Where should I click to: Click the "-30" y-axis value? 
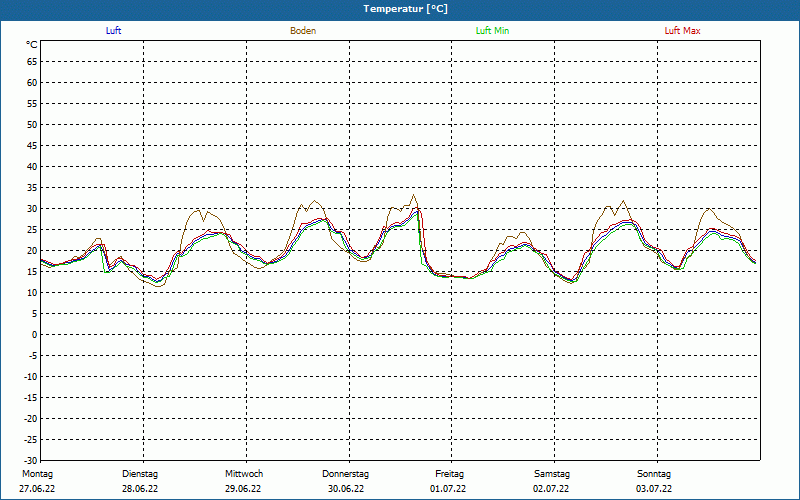point(31,461)
